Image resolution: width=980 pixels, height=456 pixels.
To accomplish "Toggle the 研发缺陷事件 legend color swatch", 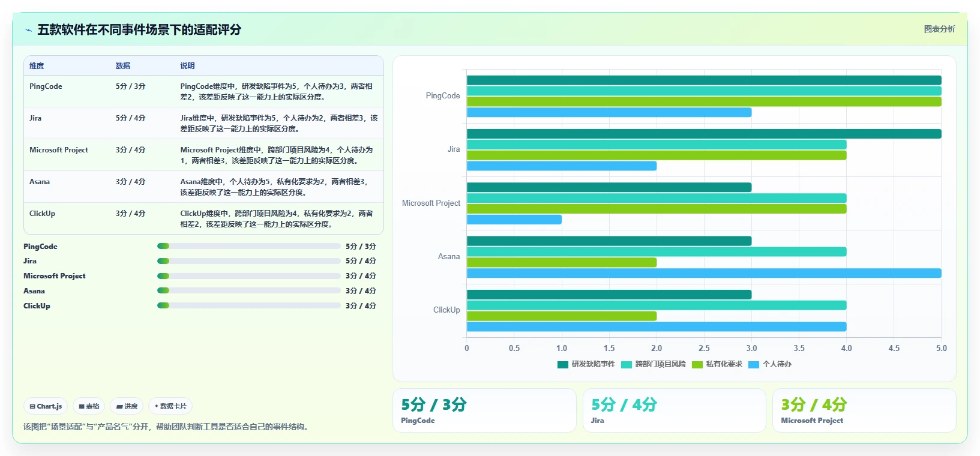I will tap(562, 364).
